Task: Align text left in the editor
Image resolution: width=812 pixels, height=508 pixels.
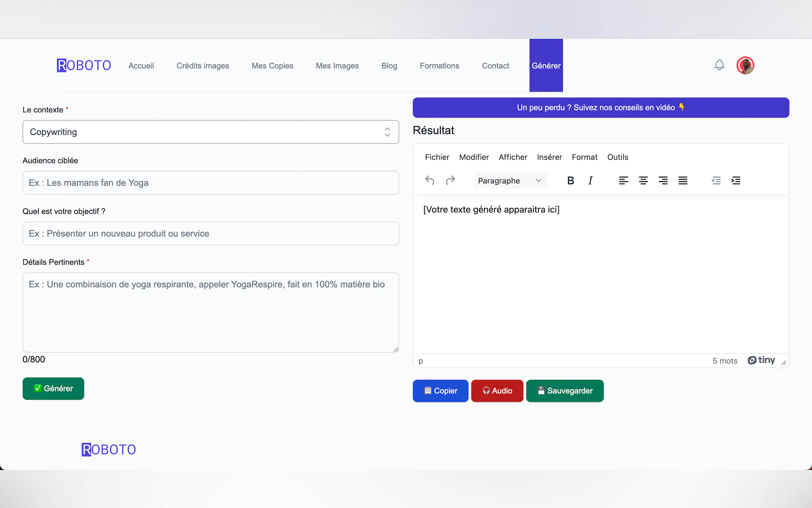Action: (623, 180)
